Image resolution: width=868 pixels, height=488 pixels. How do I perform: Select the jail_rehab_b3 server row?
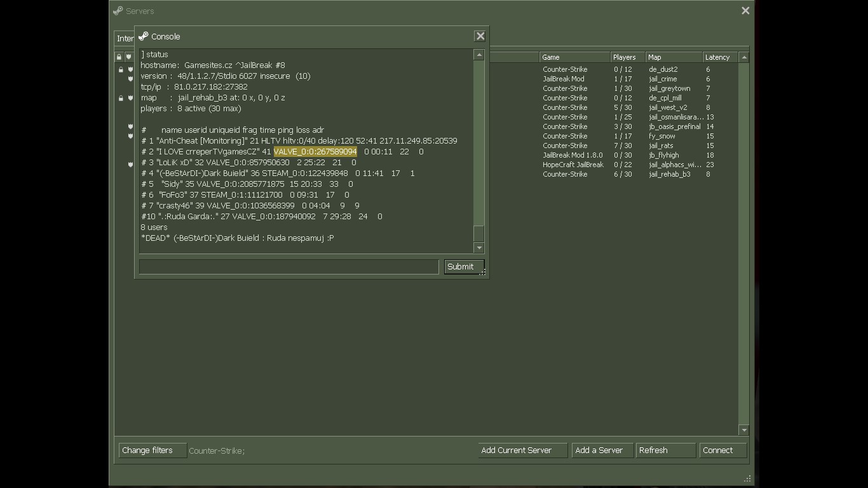[426, 174]
